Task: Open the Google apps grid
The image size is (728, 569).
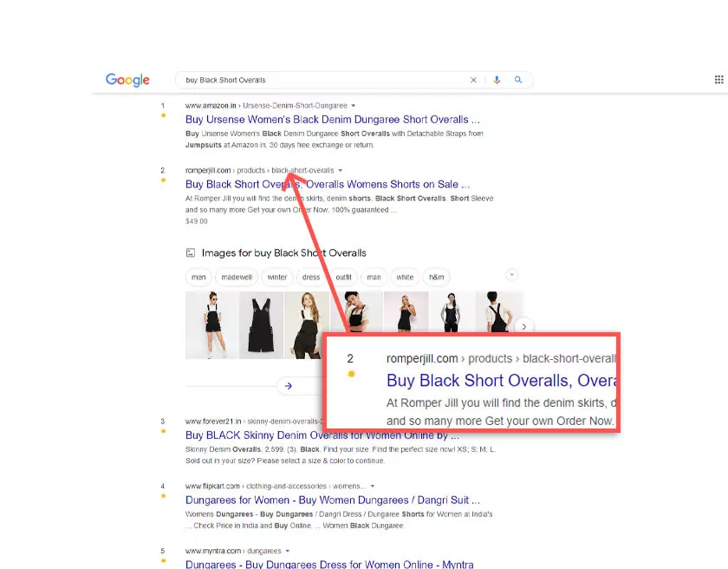Action: click(718, 80)
